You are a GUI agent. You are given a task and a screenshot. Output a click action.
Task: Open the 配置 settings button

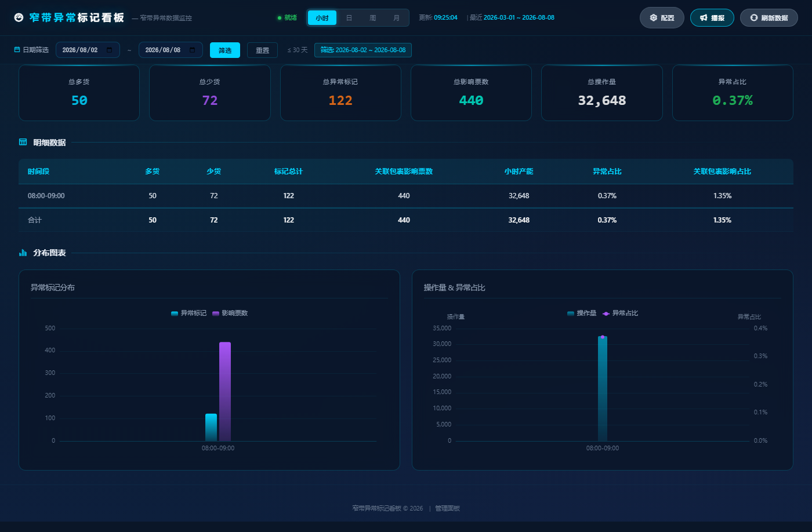click(662, 18)
